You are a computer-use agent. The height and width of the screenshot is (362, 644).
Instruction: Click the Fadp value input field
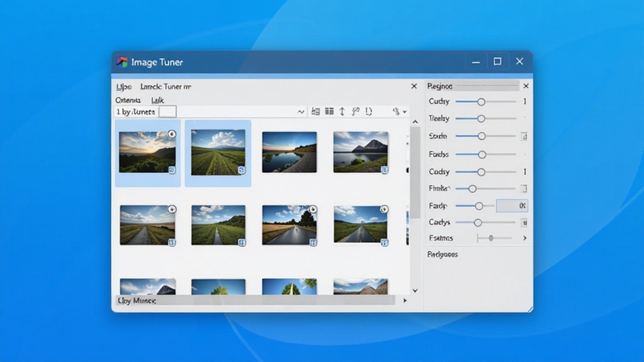click(512, 206)
